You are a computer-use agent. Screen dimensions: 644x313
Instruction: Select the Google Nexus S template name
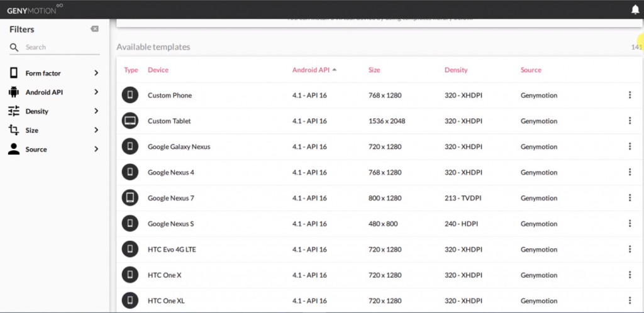point(171,224)
